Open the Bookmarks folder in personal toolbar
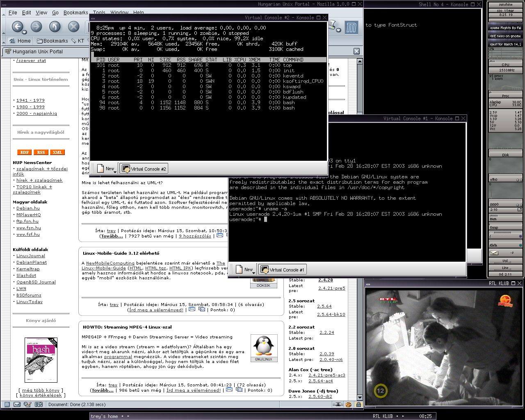The height and width of the screenshot is (420, 525). click(x=52, y=41)
